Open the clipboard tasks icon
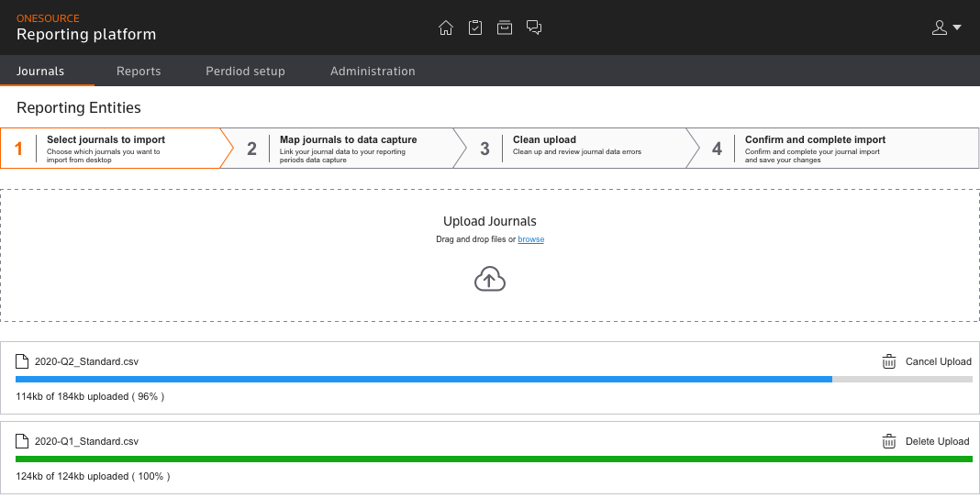Image resolution: width=980 pixels, height=498 pixels. [475, 28]
